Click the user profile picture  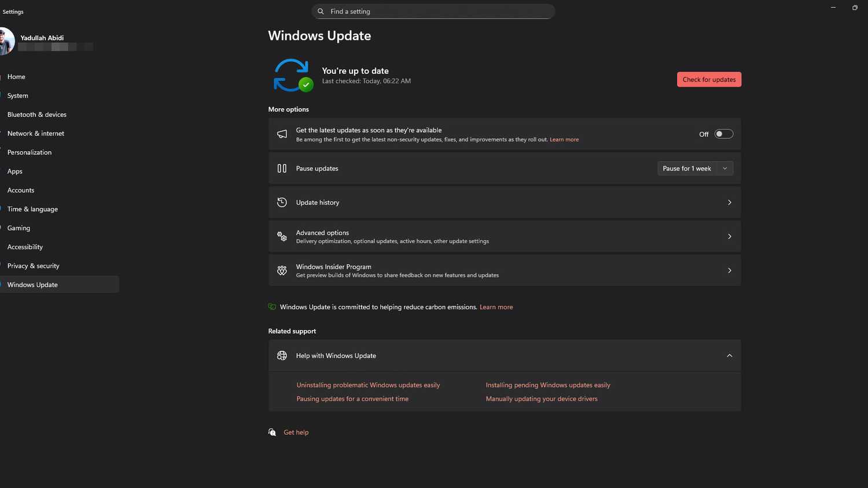pos(6,42)
